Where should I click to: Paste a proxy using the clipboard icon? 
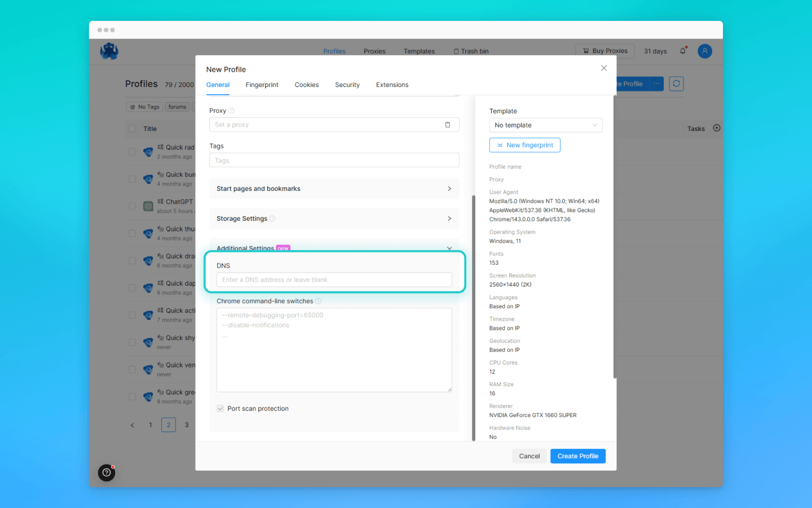448,125
